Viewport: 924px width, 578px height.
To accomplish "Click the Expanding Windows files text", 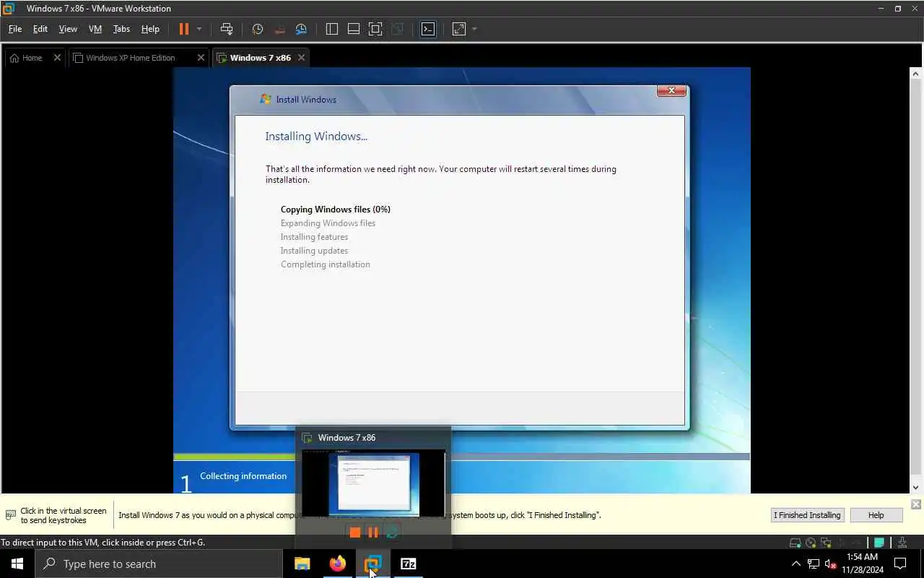I will click(328, 223).
